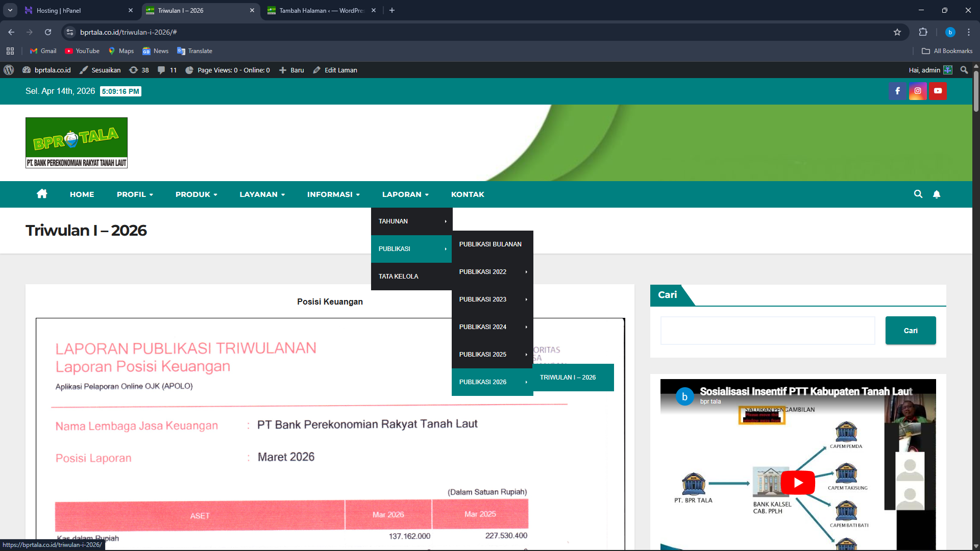Viewport: 980px width, 551px height.
Task: Click into the Cari search input field
Action: coord(767,331)
